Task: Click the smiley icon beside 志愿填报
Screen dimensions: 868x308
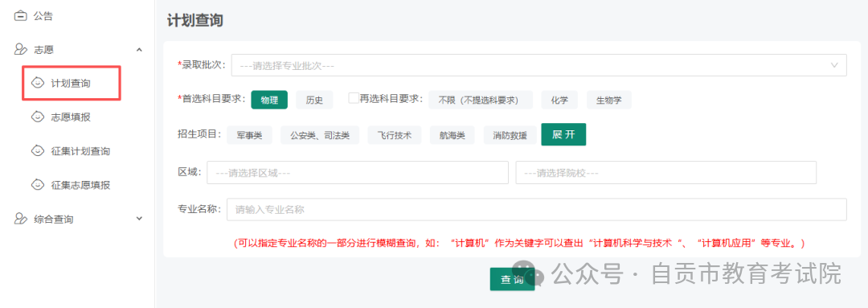Action: 37,117
